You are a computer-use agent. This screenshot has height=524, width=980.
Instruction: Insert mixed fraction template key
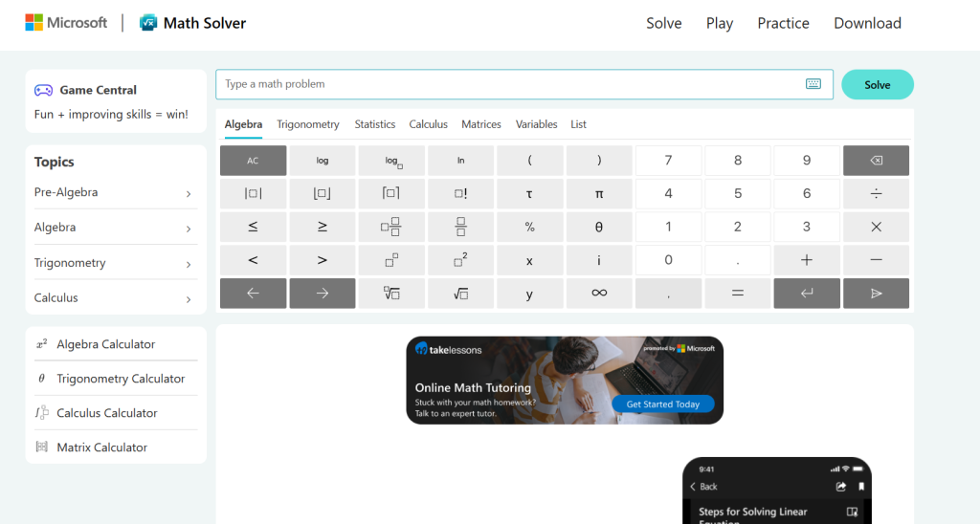(391, 227)
